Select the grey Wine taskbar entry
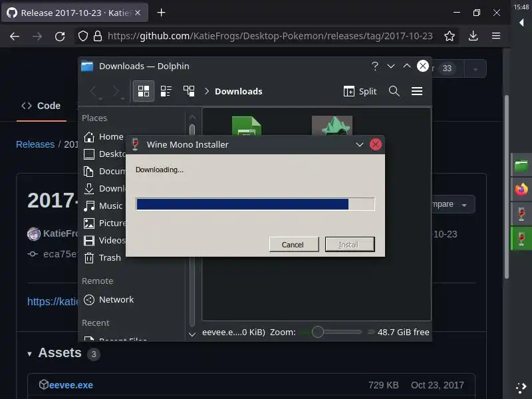 (x=521, y=214)
